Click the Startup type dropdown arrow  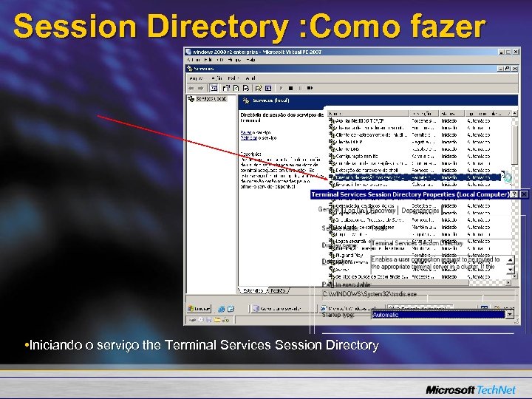(510, 315)
